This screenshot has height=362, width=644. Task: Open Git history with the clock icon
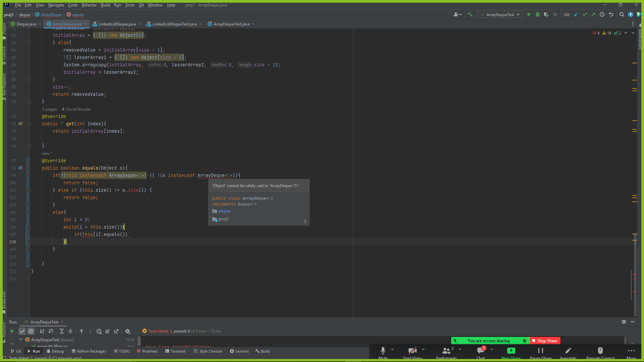pyautogui.click(x=602, y=14)
